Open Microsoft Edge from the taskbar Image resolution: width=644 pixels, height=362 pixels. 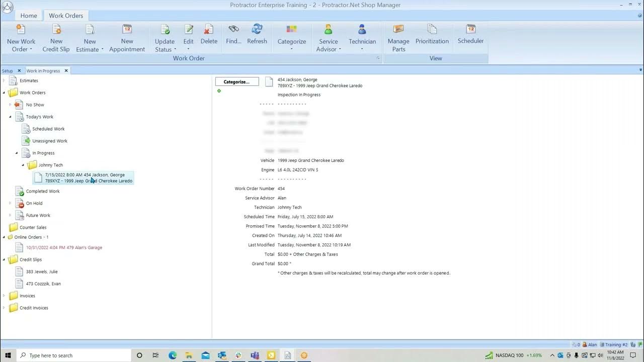pos(173,355)
